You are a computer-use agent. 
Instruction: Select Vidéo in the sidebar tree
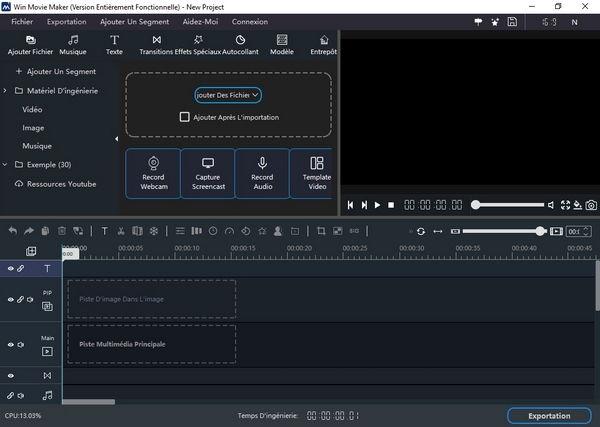point(32,109)
